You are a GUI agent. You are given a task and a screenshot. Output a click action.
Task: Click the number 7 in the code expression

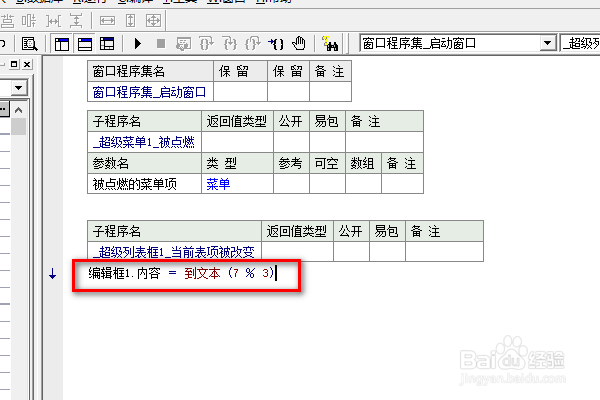click(x=236, y=273)
